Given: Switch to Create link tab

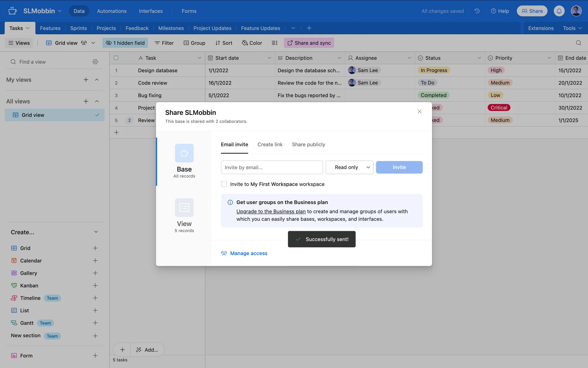Looking at the screenshot, I should point(270,144).
